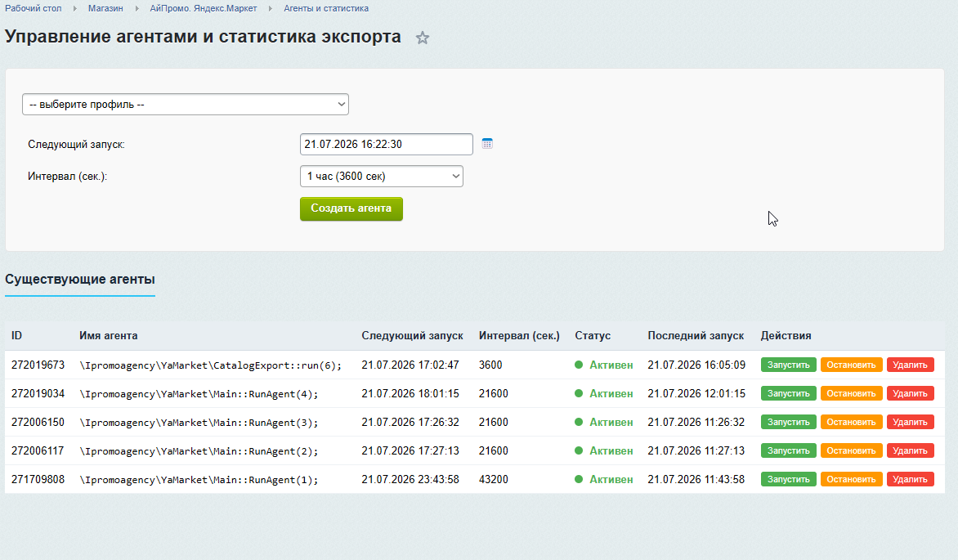This screenshot has width=958, height=560.
Task: Stop agent RunAgent(1) with Остановить
Action: pos(851,479)
